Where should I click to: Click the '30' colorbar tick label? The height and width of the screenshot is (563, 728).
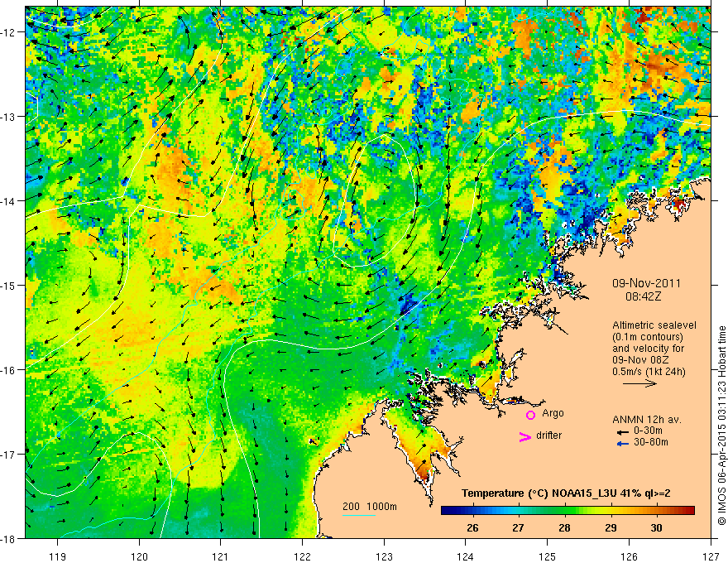(656, 528)
